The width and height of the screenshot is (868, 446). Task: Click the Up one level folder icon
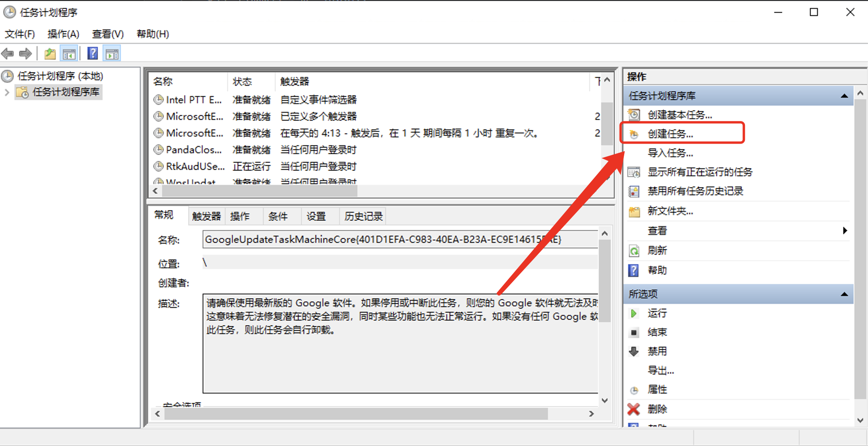pos(50,54)
